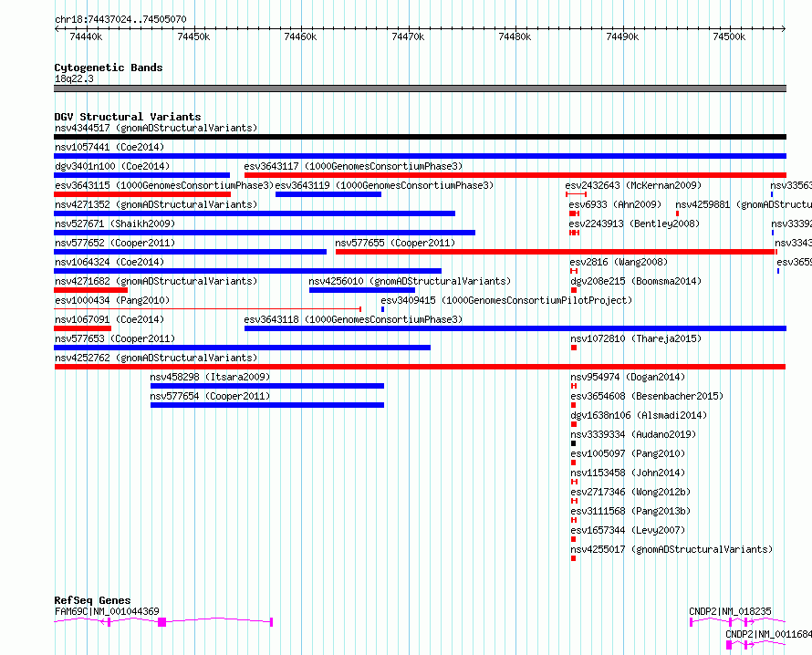
Task: Select nsv1072810 (Thareja2015) label
Action: pyautogui.click(x=636, y=338)
